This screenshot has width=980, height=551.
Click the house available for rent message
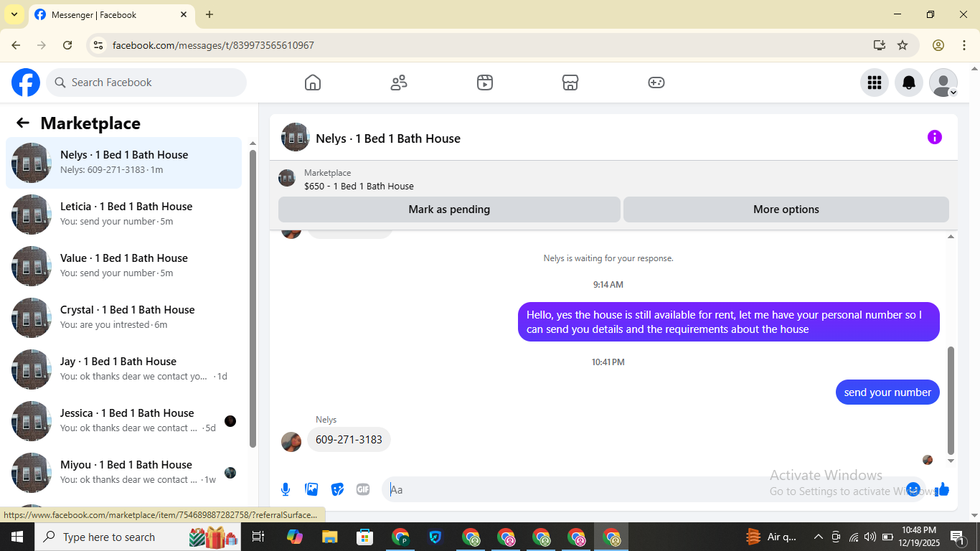(729, 322)
